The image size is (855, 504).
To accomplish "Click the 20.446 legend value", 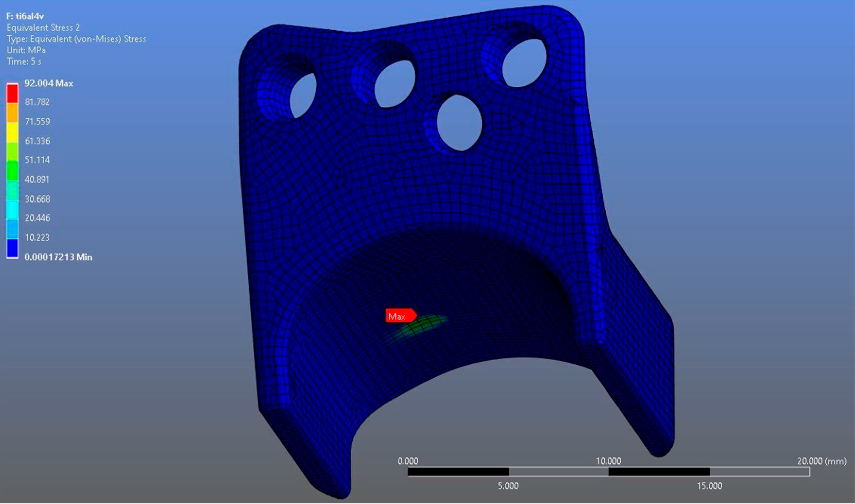I will [37, 218].
